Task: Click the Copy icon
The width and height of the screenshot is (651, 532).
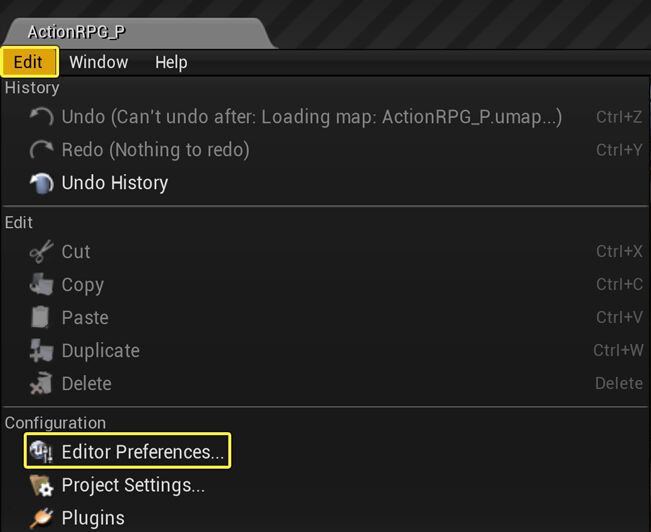Action: [x=41, y=285]
